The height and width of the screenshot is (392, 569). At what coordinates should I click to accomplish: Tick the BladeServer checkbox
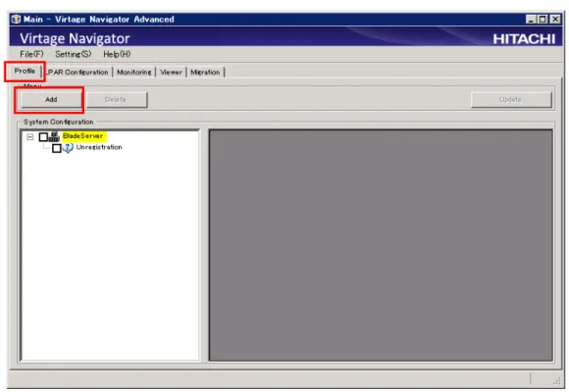(x=43, y=137)
